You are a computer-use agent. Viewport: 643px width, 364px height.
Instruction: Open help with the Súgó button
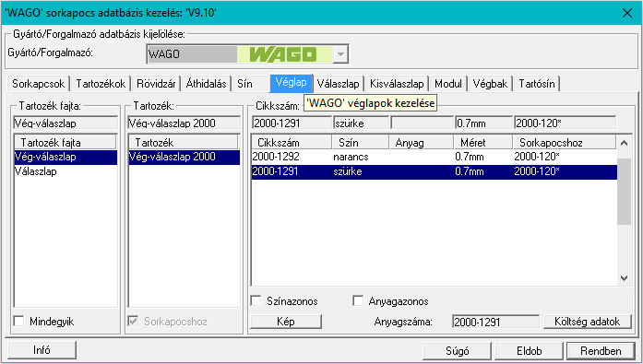(458, 351)
